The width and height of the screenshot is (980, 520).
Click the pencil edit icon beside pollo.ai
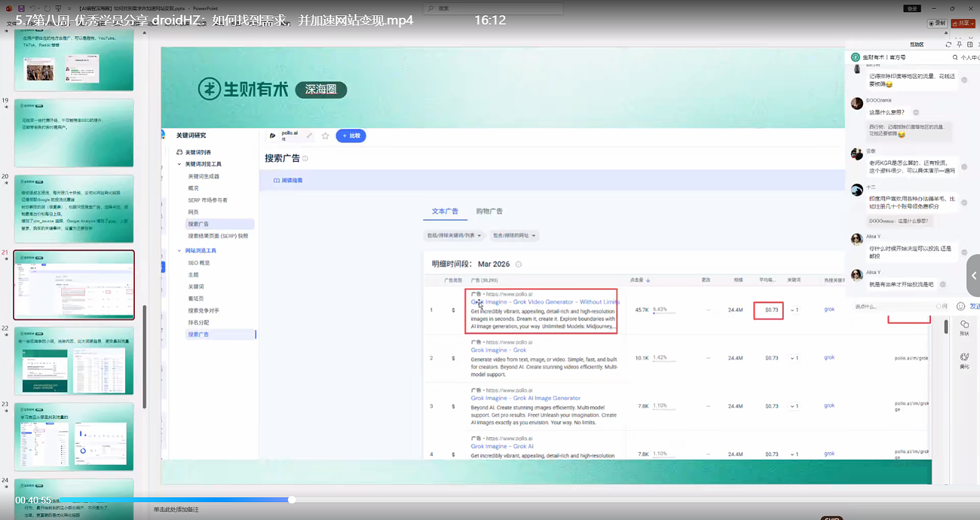click(x=310, y=136)
